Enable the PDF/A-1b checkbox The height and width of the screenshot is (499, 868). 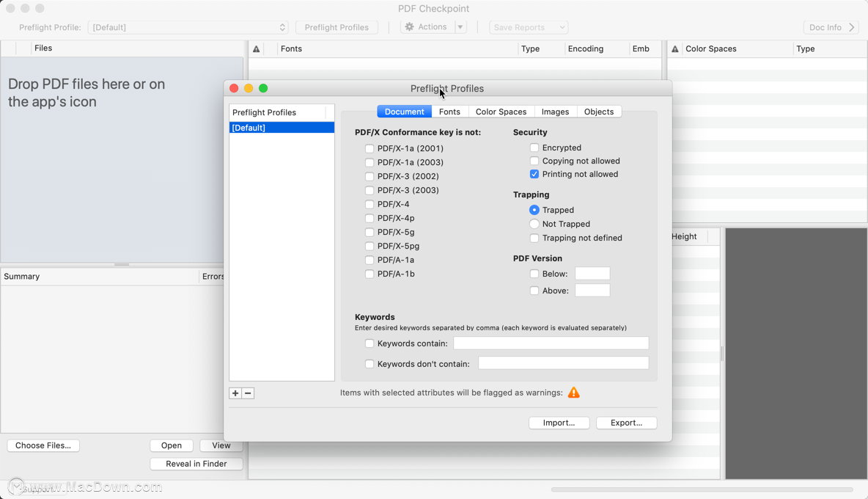[369, 274]
